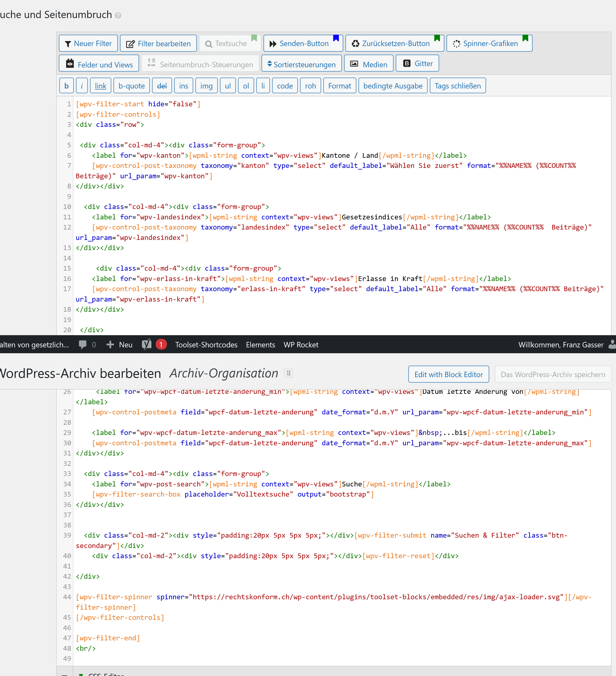Open the Medien library button
616x676 pixels.
pos(369,64)
